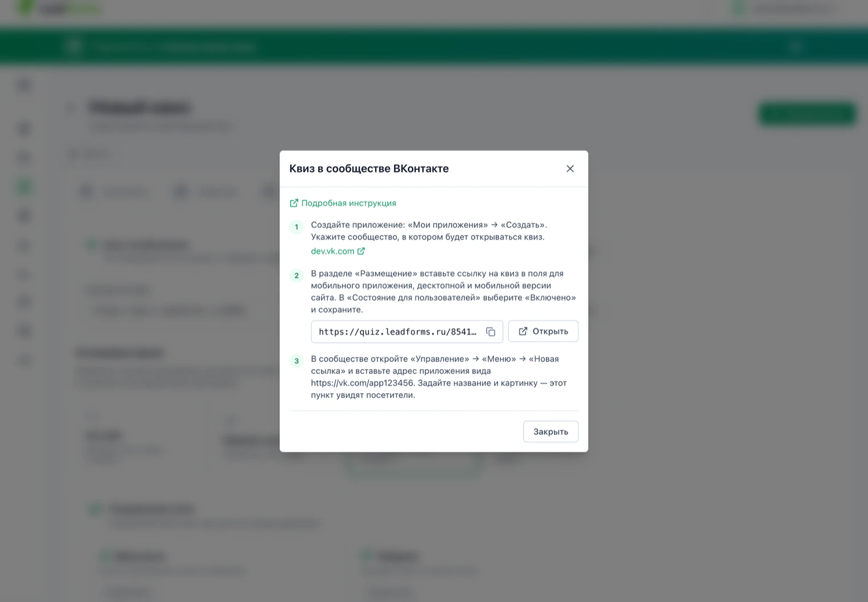Click the Закрыть button

550,431
